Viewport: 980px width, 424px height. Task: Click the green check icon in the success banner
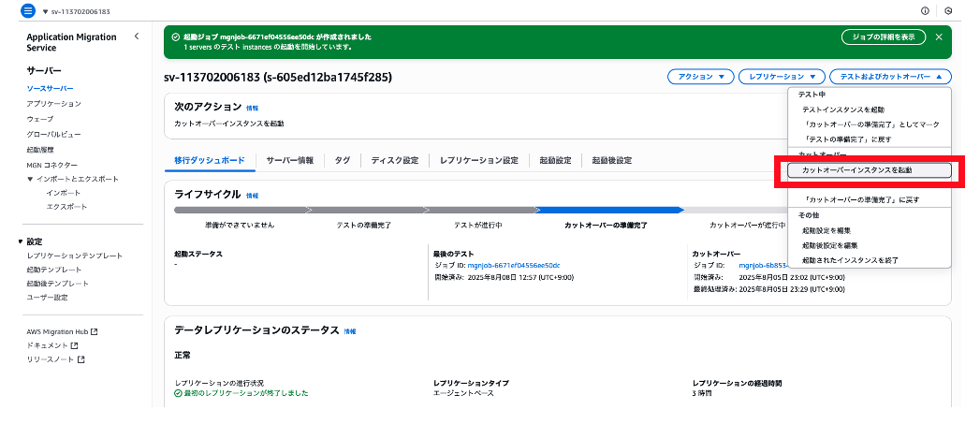tap(176, 37)
